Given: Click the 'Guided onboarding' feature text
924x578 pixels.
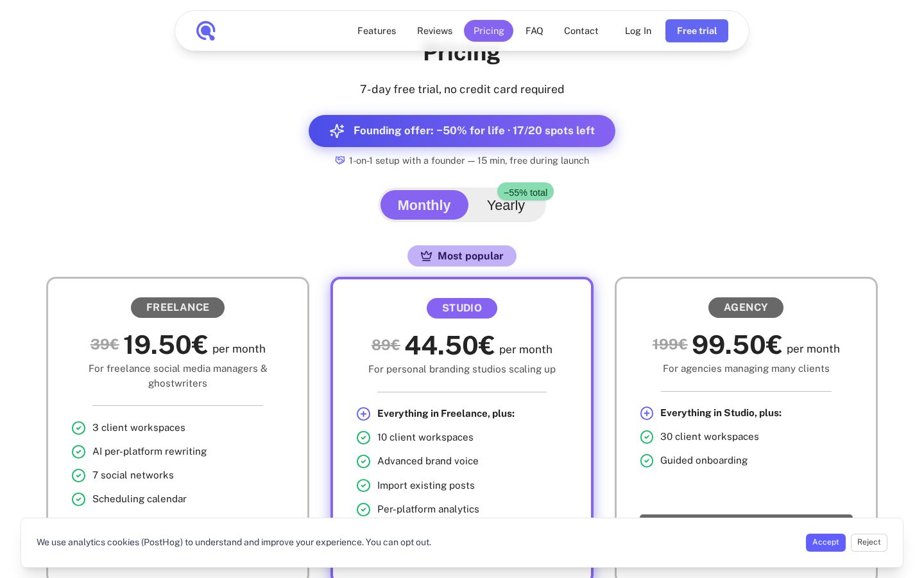Looking at the screenshot, I should (704, 460).
